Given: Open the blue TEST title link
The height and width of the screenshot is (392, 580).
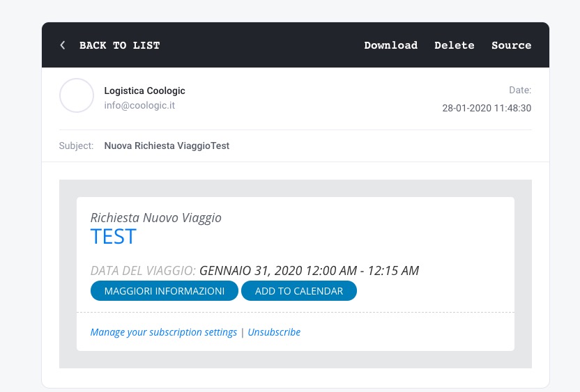Looking at the screenshot, I should (x=113, y=237).
